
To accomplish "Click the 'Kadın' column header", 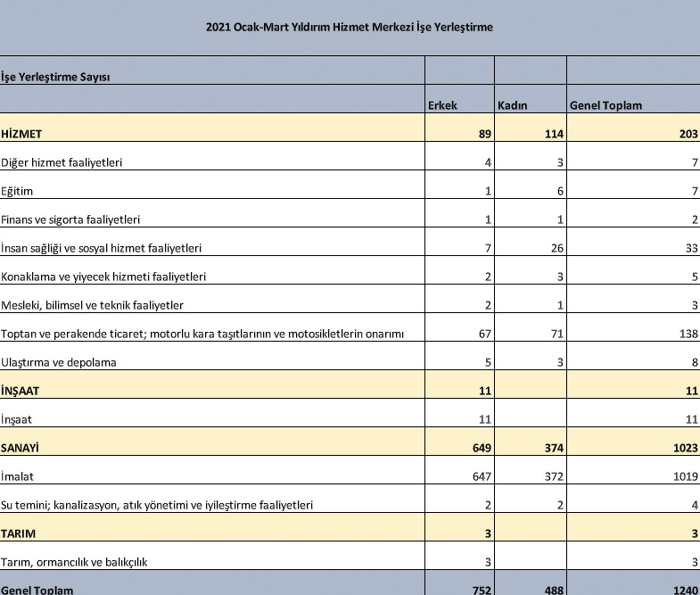I will [x=512, y=105].
